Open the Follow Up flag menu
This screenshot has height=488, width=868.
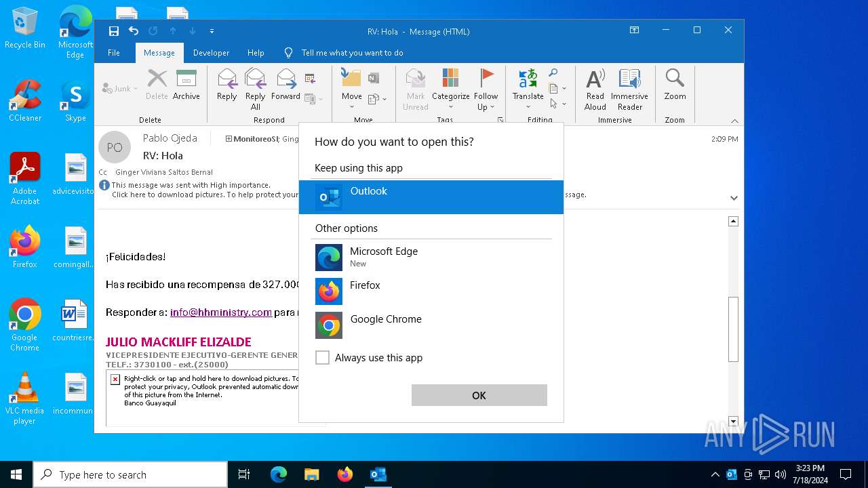coord(486,89)
